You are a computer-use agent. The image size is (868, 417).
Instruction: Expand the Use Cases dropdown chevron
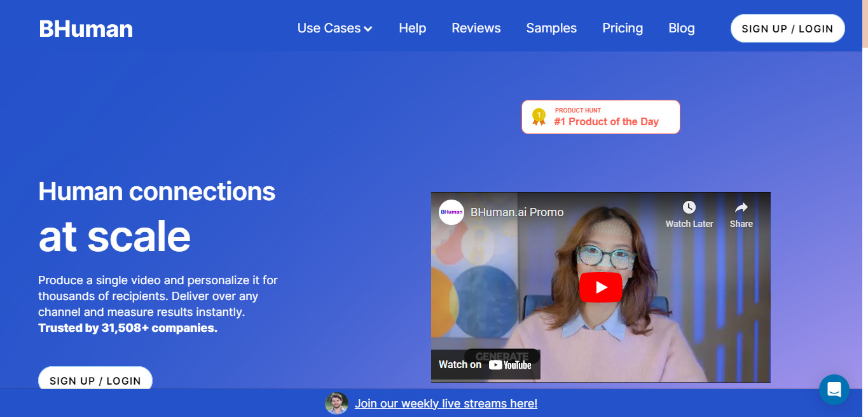[x=368, y=29]
